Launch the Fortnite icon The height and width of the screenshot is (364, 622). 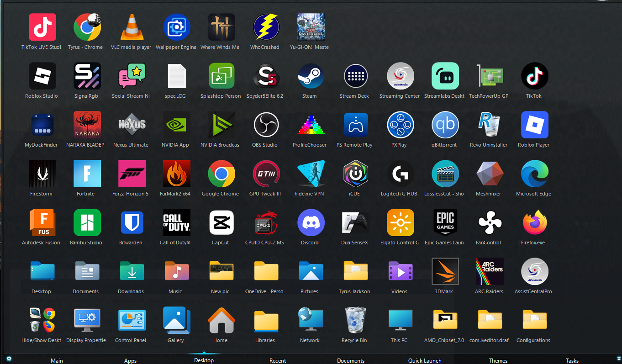click(86, 174)
